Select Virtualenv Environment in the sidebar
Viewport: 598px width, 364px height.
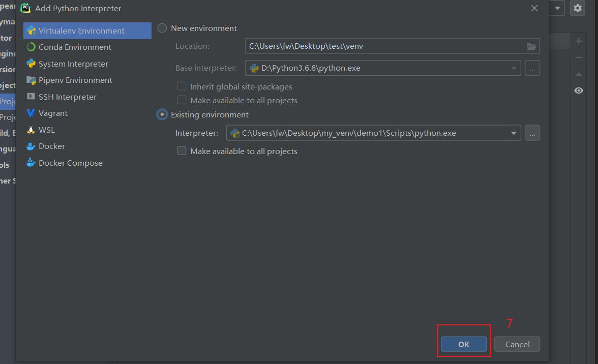coord(87,31)
